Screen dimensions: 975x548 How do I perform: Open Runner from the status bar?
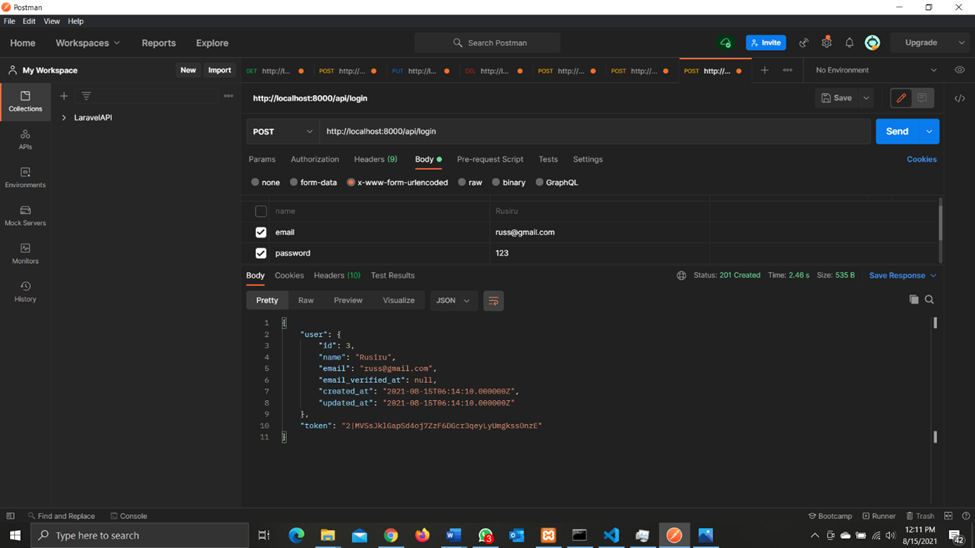tap(879, 516)
